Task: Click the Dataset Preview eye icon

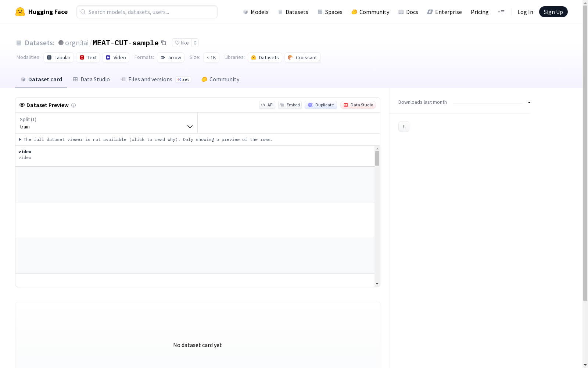Action: point(22,105)
